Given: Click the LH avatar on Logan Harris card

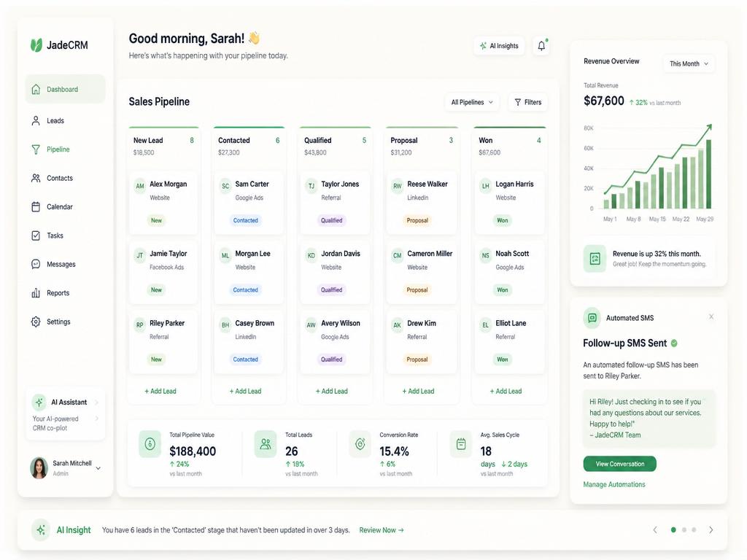Looking at the screenshot, I should click(x=485, y=186).
